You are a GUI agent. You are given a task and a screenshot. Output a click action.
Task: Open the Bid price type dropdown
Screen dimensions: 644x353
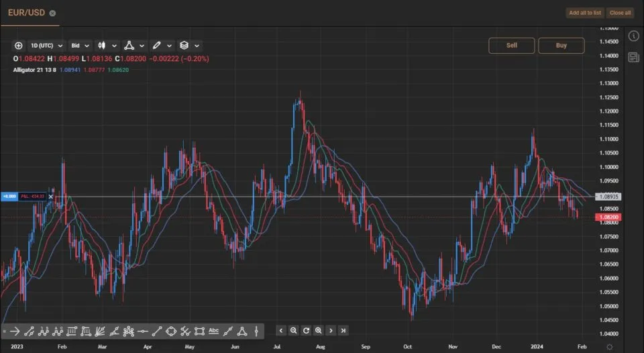[x=80, y=46]
